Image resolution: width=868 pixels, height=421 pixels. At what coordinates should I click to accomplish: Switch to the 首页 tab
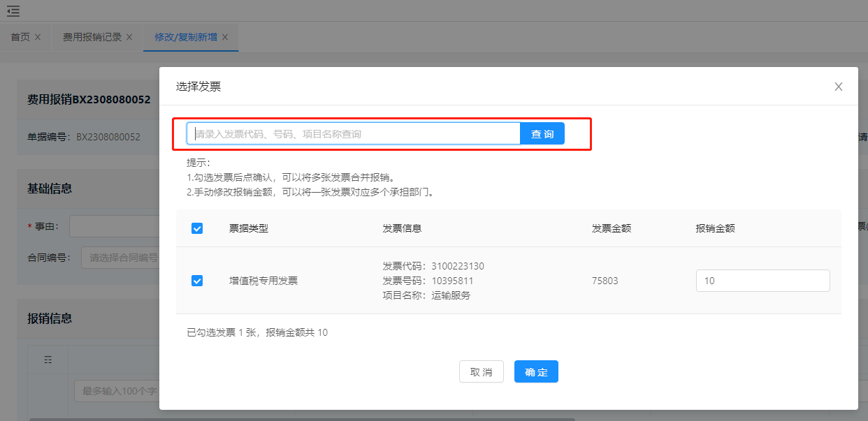click(20, 37)
